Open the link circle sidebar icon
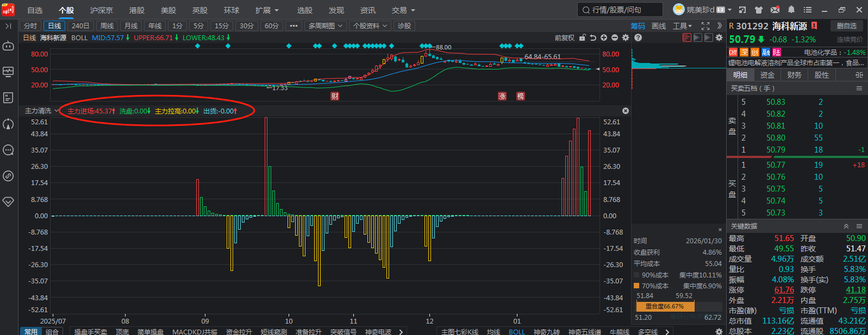Viewport: 868px width, 335px height. tap(8, 176)
